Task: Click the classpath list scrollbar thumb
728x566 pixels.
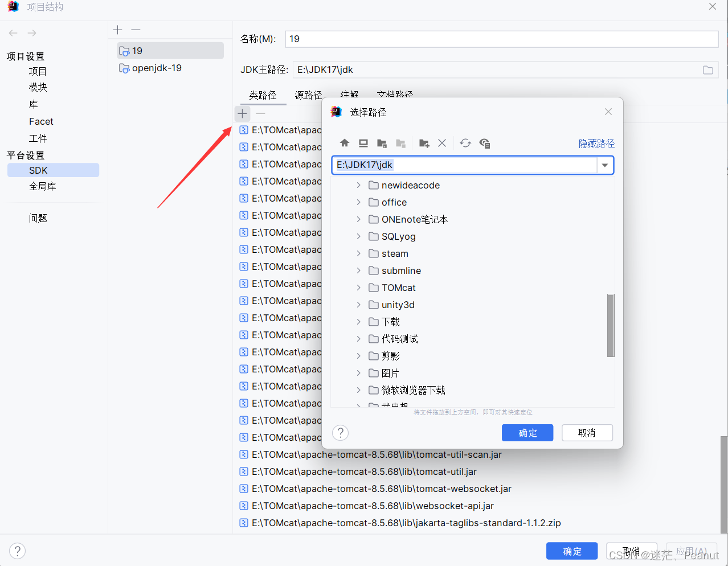Action: click(x=723, y=485)
